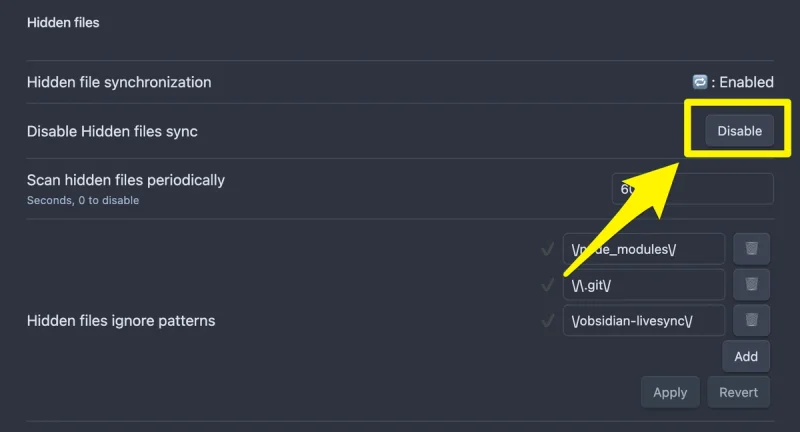Edit the node_modules pattern field
Screen dimensions: 800x432
pos(644,249)
